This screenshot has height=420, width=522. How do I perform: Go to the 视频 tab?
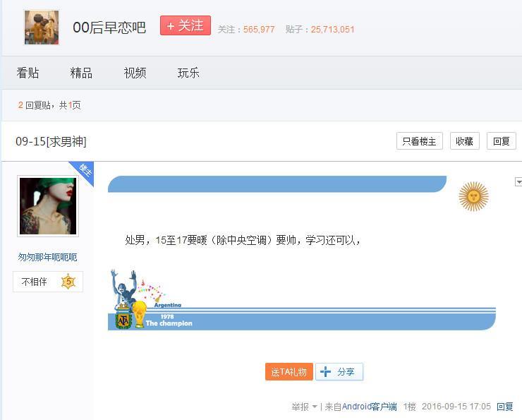point(135,73)
